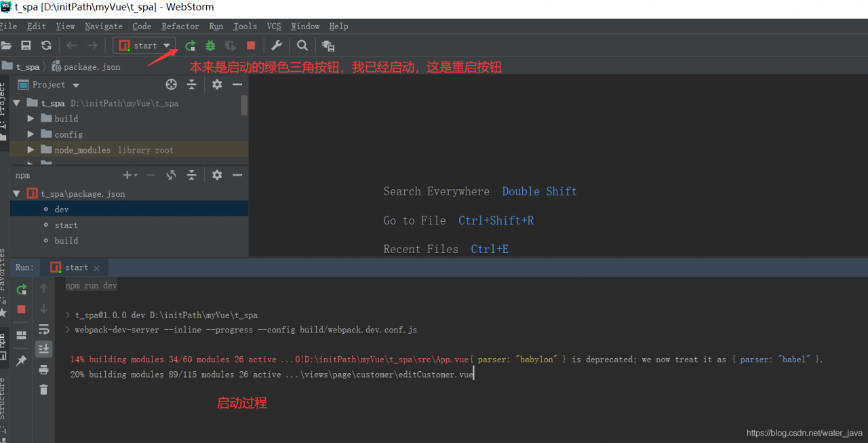This screenshot has height=443, width=868.
Task: Click the Save All toolbar icon
Action: pos(26,45)
